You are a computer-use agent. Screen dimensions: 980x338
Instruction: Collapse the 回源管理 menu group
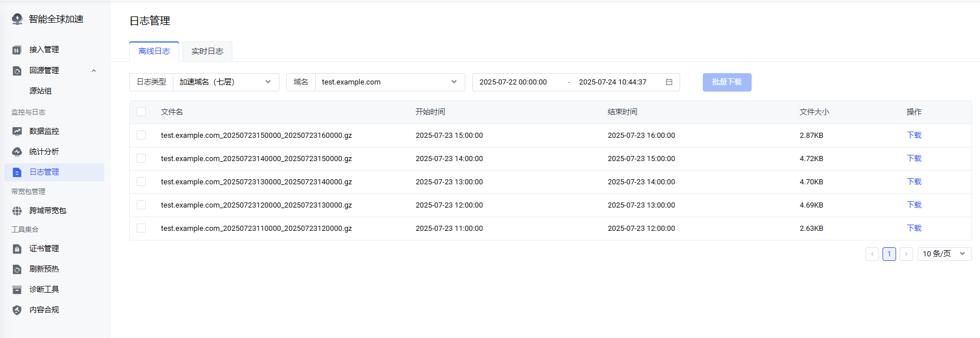pyautogui.click(x=94, y=71)
